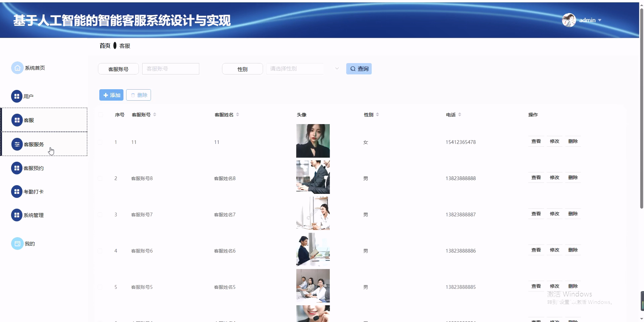Viewport: 644px width, 322px height.
Task: Click phone number 13823888886
Action: (461, 251)
